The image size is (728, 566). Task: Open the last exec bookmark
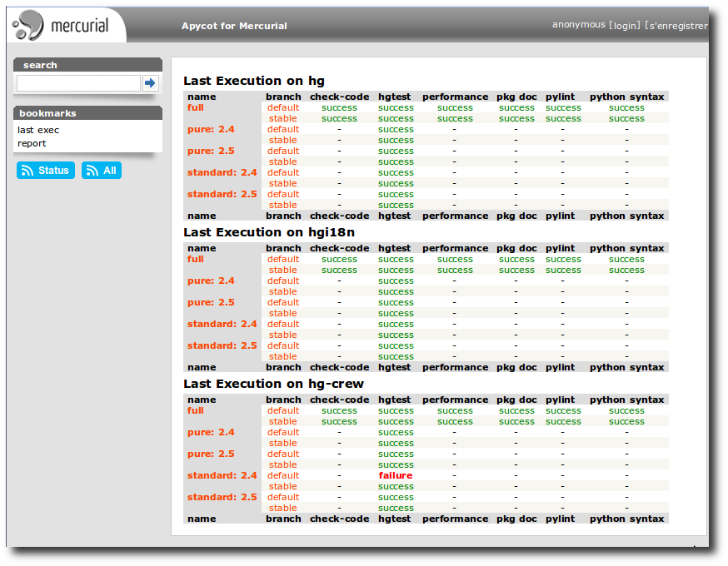(38, 130)
